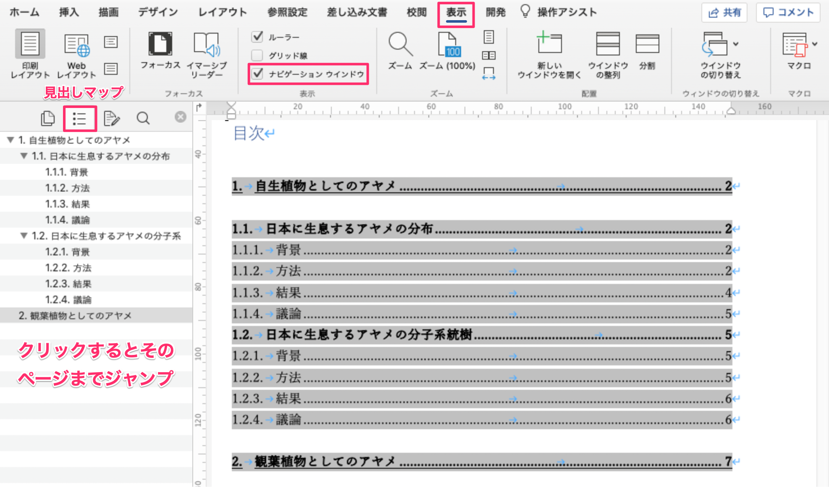
Task: Disable the ルーラー checkbox
Action: (x=257, y=37)
